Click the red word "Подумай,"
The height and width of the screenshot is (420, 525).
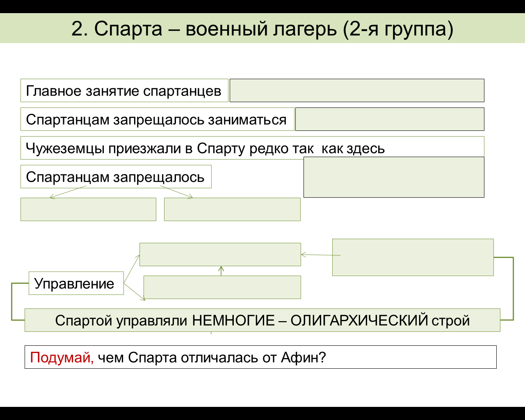pos(62,358)
